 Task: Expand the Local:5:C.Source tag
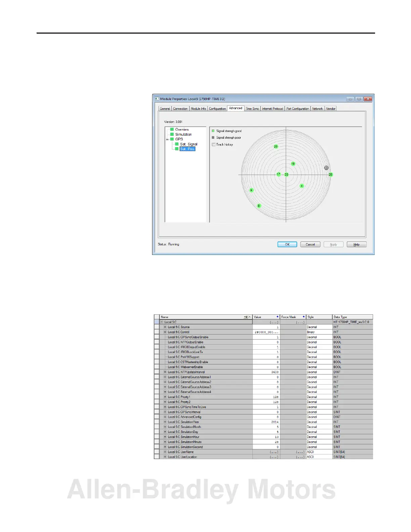[x=165, y=327]
